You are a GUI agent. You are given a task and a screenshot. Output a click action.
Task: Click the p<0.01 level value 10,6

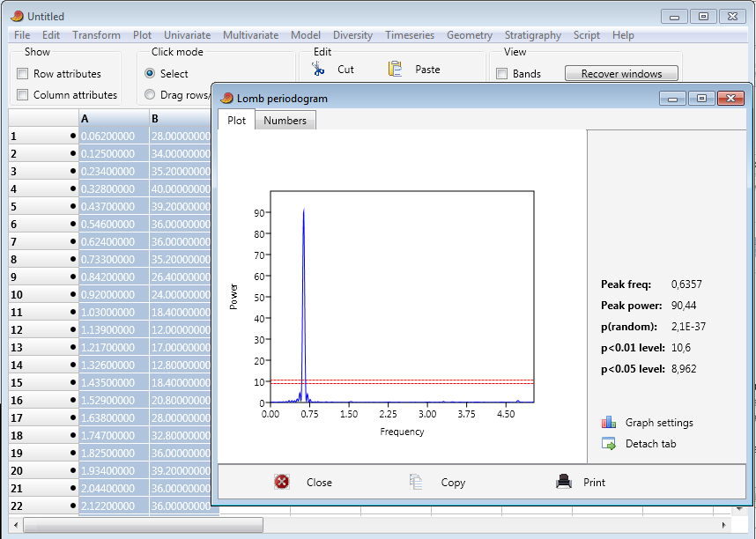pos(681,348)
